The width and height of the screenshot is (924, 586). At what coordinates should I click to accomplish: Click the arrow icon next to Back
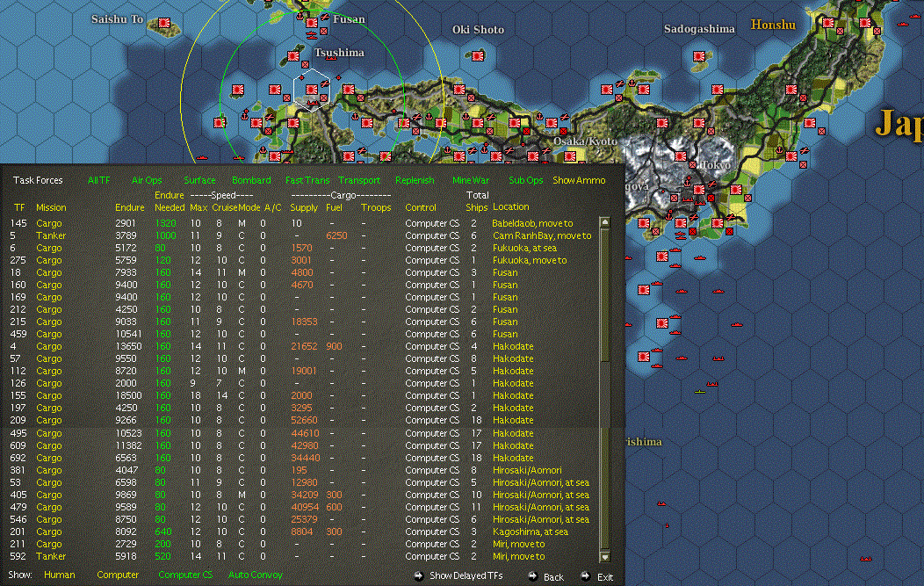click(x=533, y=576)
